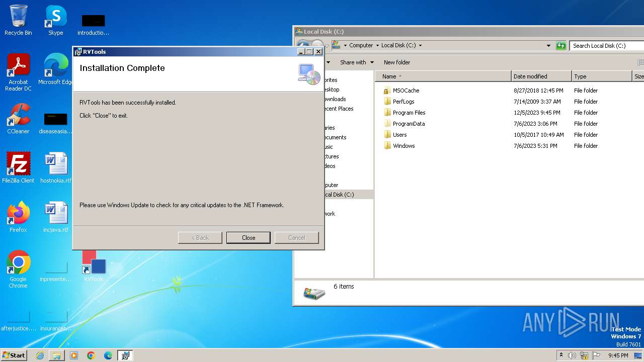Open the hostnokia.rtf document icon

point(55,167)
